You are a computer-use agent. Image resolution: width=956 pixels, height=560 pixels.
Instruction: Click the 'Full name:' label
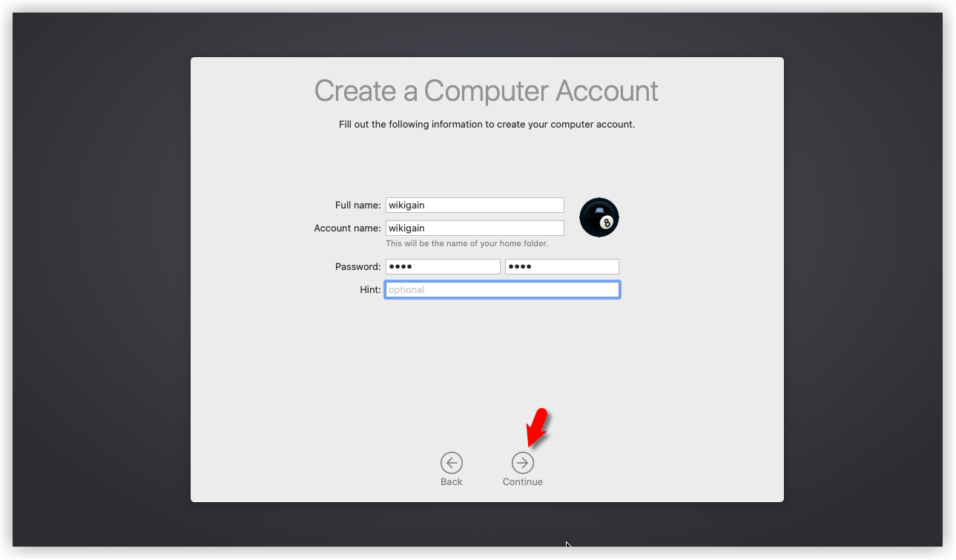(x=357, y=205)
